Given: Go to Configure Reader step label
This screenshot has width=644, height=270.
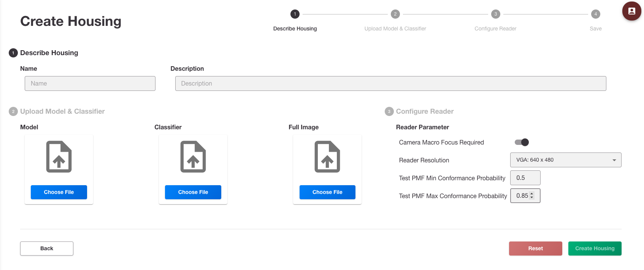Looking at the screenshot, I should point(495,29).
